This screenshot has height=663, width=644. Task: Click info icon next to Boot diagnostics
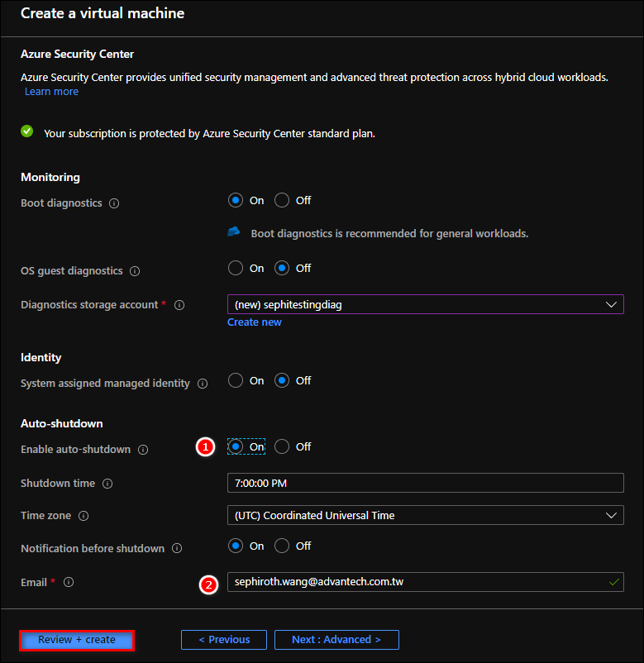coord(114,203)
